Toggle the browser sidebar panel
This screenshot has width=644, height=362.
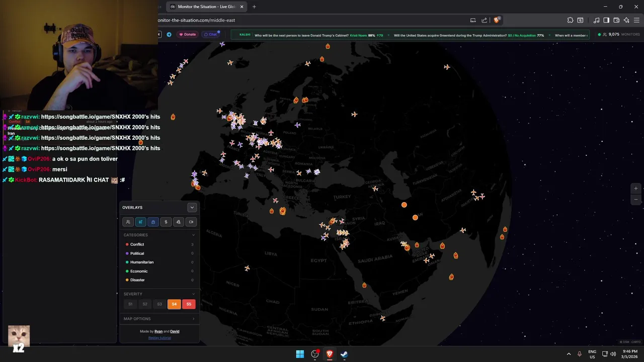(x=606, y=20)
